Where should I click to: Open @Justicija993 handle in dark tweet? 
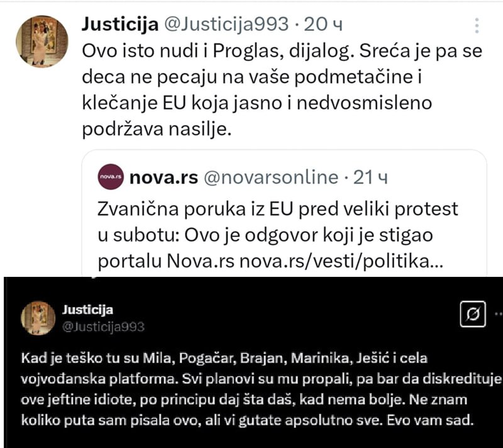[x=103, y=327]
